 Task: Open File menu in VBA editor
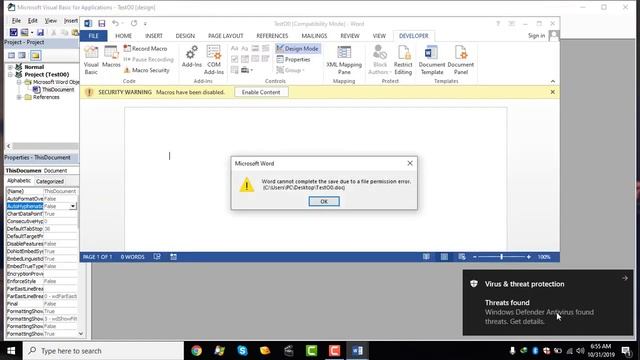[16, 21]
